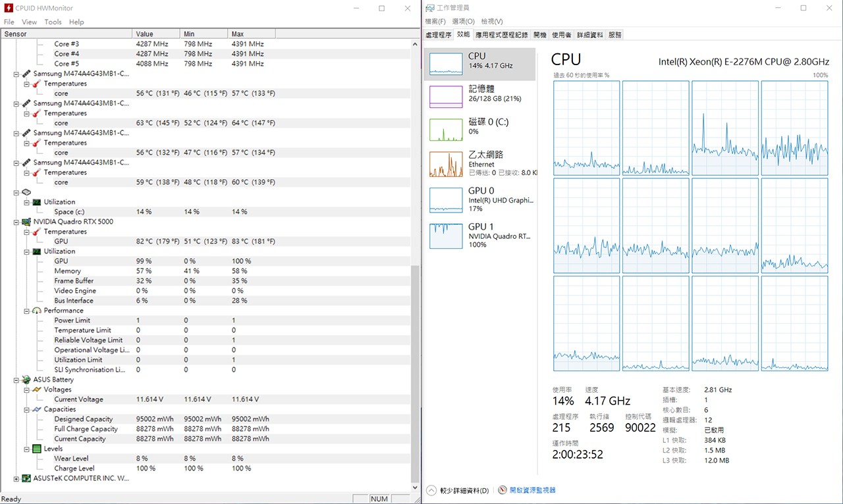Click the Resource Monitor icon at bottom
This screenshot has width=843, height=504.
pos(503,490)
